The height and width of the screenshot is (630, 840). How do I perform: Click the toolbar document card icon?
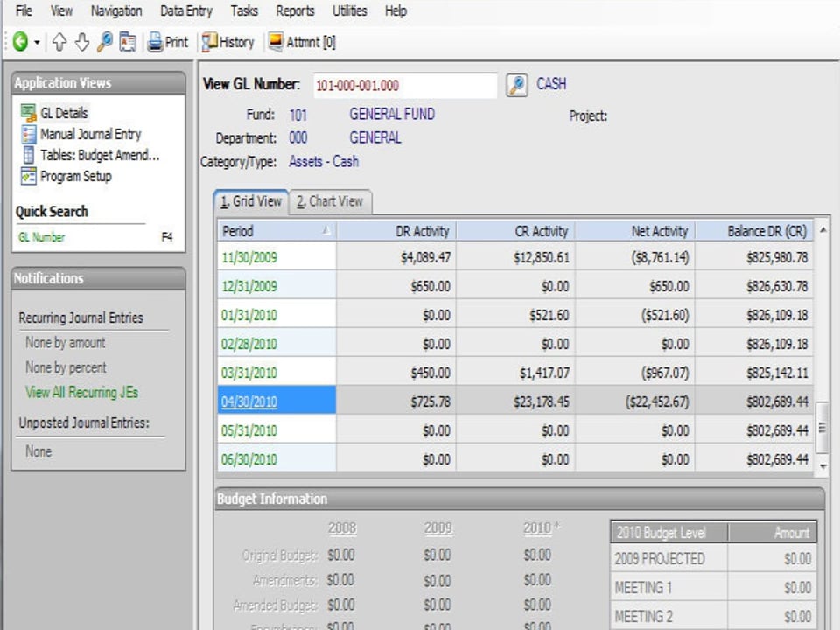(128, 42)
